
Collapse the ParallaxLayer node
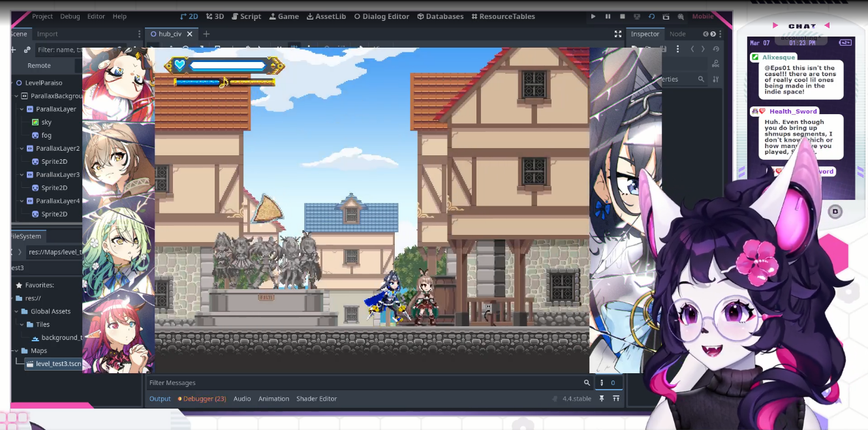tap(22, 109)
